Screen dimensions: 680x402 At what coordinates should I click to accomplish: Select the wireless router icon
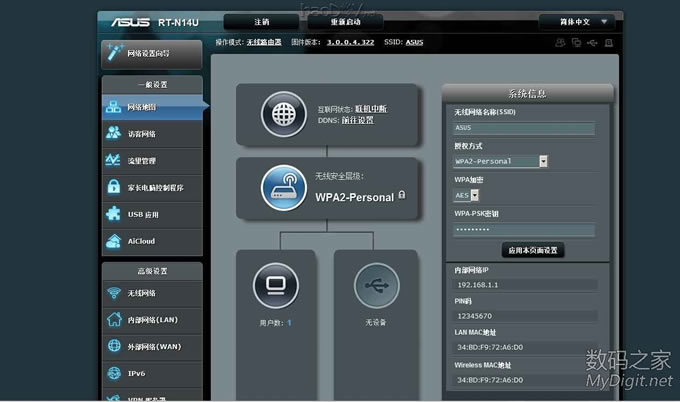[282, 186]
